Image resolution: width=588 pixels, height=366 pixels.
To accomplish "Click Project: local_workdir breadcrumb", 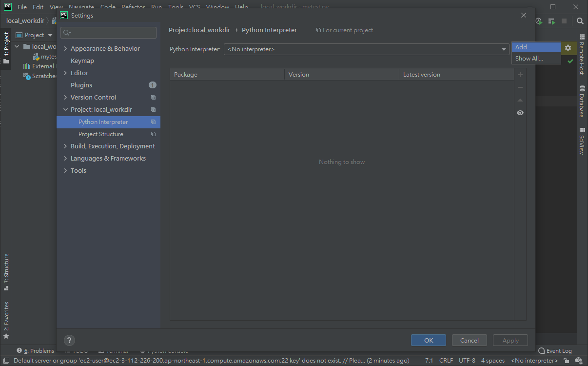I will tap(199, 30).
